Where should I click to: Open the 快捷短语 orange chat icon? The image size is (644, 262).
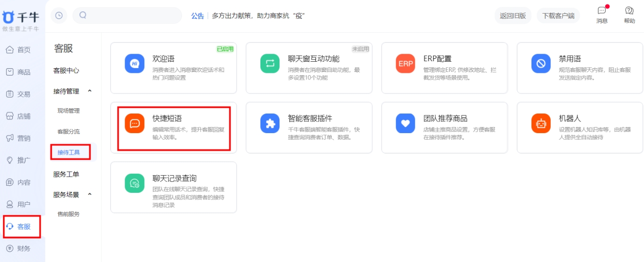click(134, 123)
